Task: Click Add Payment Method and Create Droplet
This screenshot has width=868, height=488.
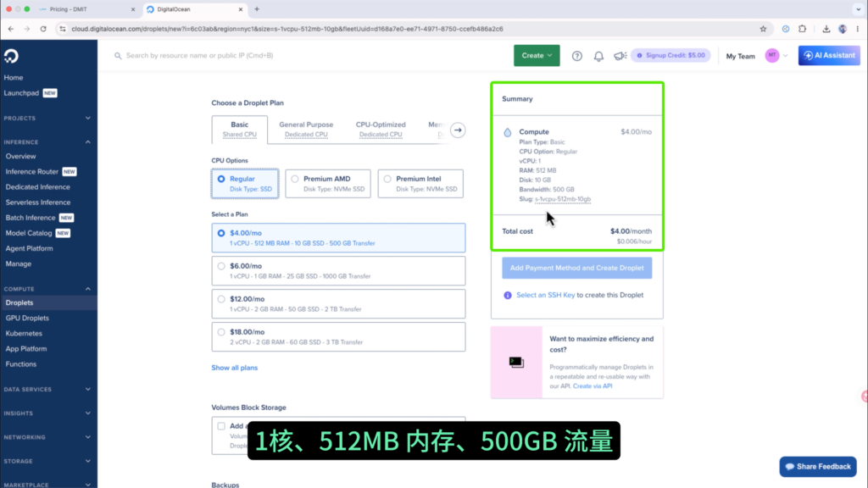Action: (576, 268)
